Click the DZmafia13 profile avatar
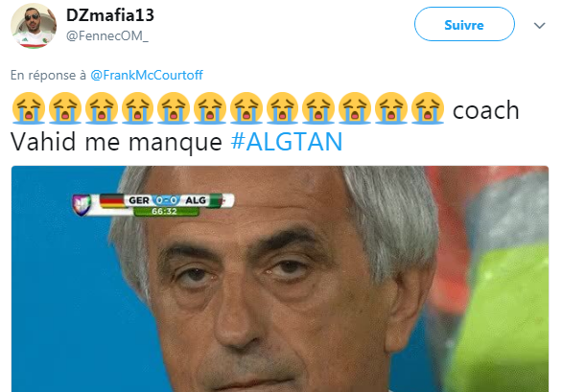This screenshot has height=392, width=562. 34,26
